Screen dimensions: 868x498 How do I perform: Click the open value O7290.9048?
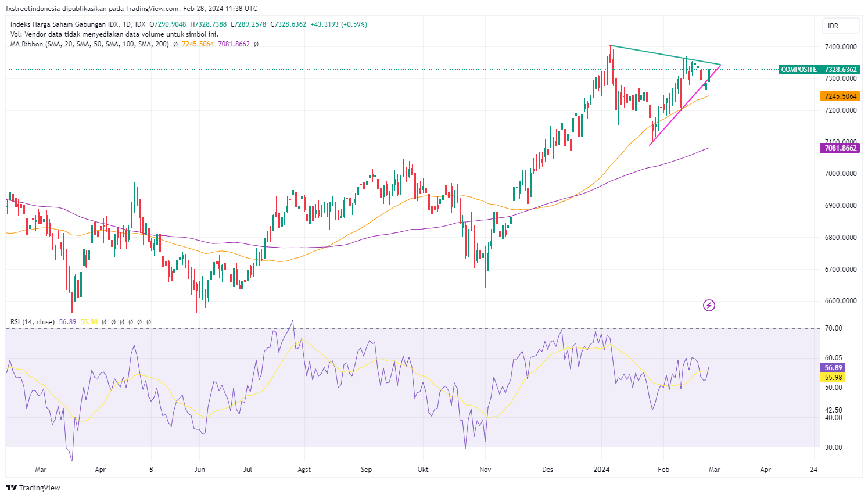168,24
